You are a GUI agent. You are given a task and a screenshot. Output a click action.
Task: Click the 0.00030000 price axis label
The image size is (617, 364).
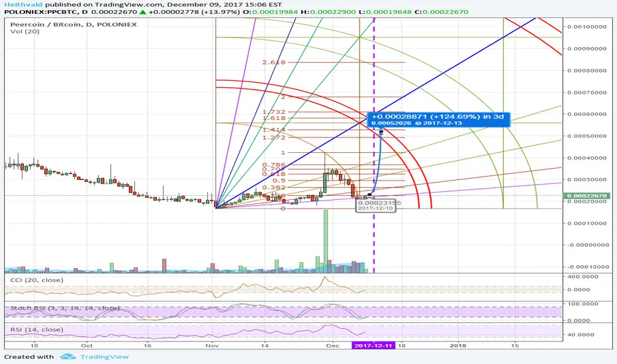click(587, 179)
